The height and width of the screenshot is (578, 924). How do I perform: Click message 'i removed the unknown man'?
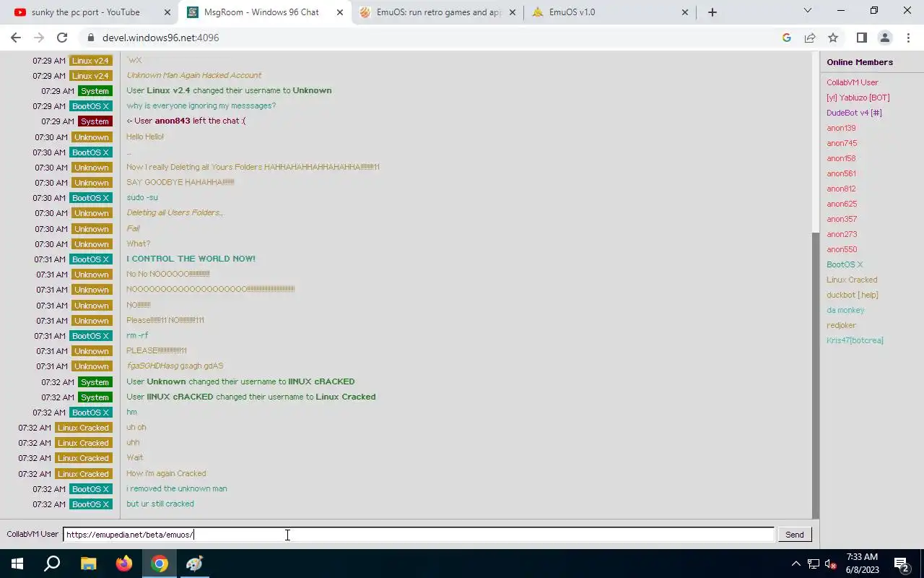(177, 488)
